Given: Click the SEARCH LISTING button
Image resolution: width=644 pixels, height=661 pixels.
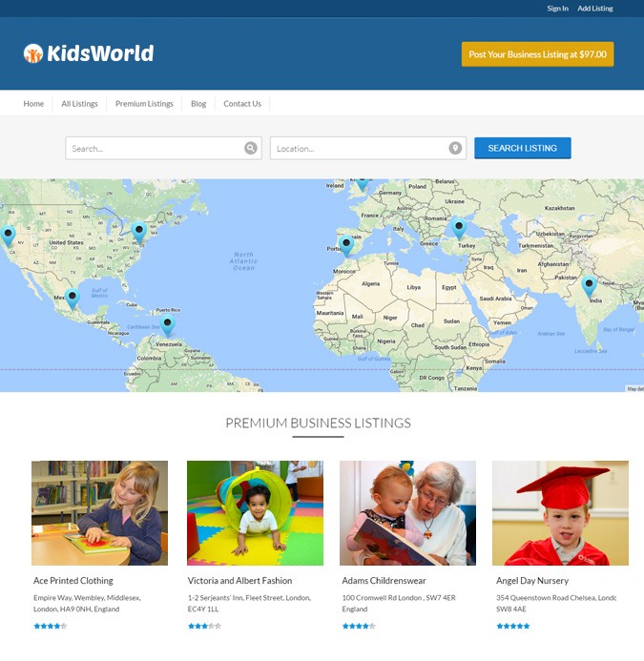Looking at the screenshot, I should pos(523,148).
